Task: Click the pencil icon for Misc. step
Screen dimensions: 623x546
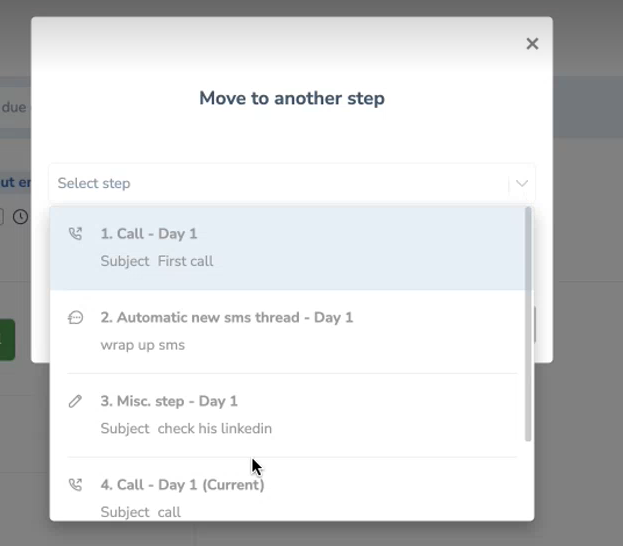Action: tap(75, 401)
